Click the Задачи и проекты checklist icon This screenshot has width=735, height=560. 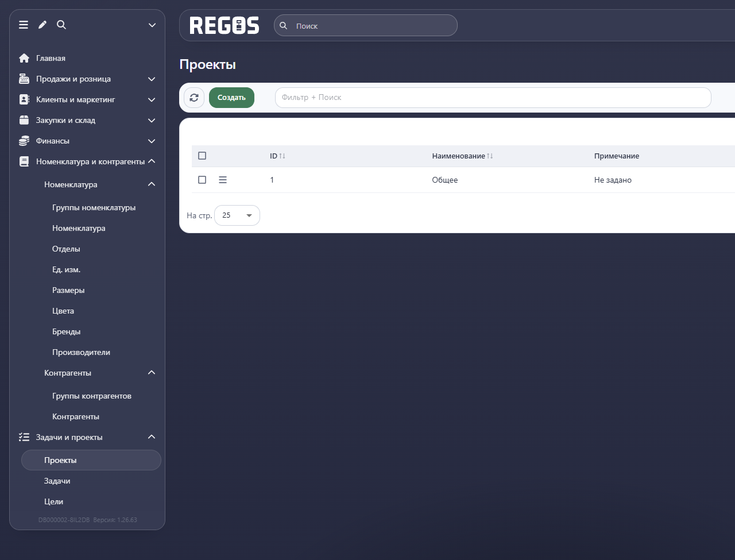pos(24,437)
